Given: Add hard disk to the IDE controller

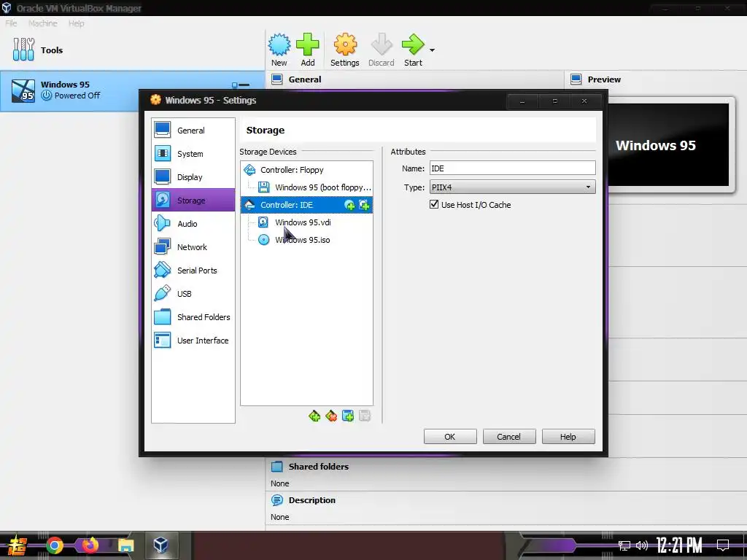Looking at the screenshot, I should (x=365, y=205).
